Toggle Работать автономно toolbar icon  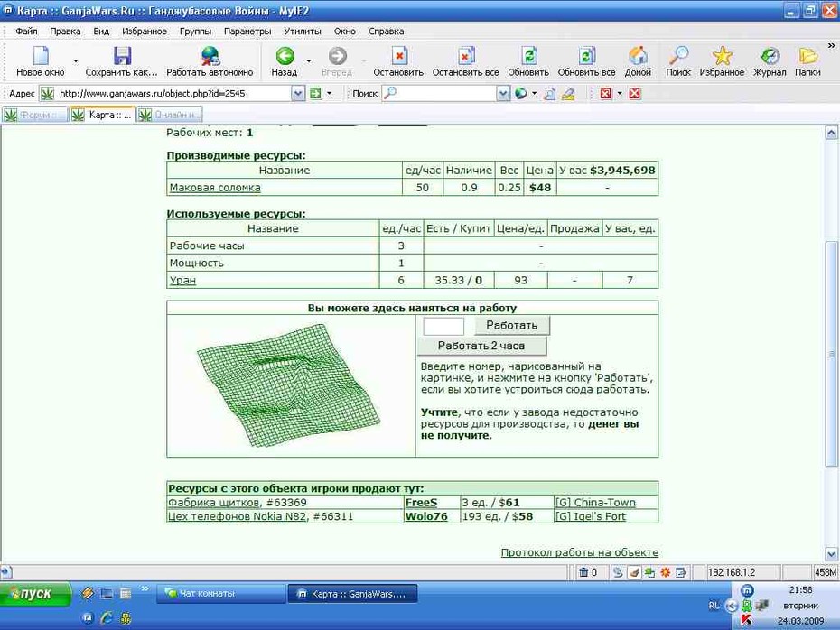(x=210, y=56)
